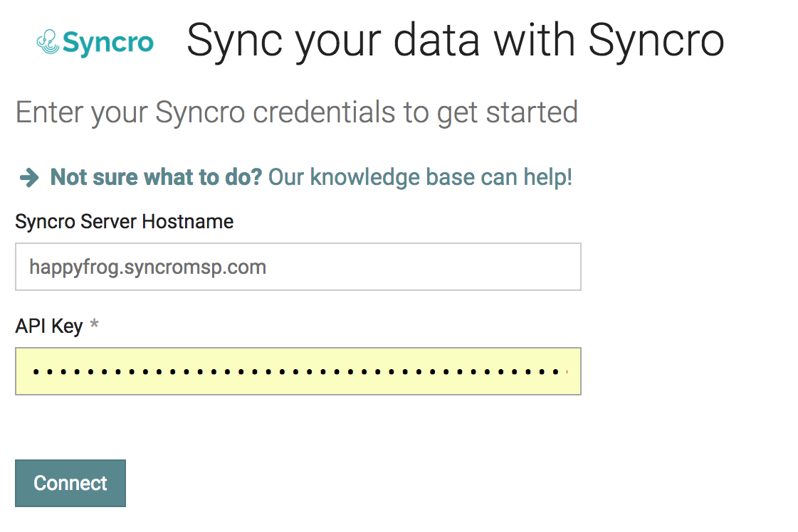Screen dimensions: 798x532
Task: Click the required asterisk beside API Key
Action: click(x=93, y=324)
